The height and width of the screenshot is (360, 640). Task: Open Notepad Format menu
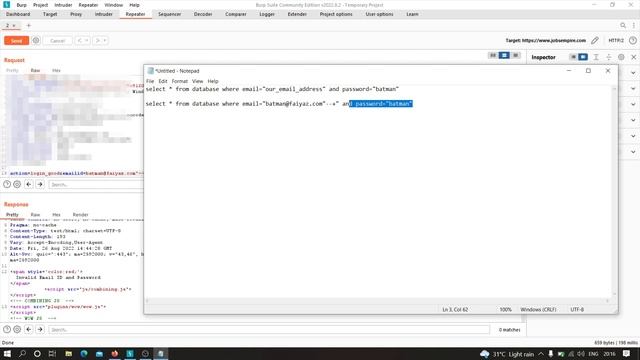180,81
